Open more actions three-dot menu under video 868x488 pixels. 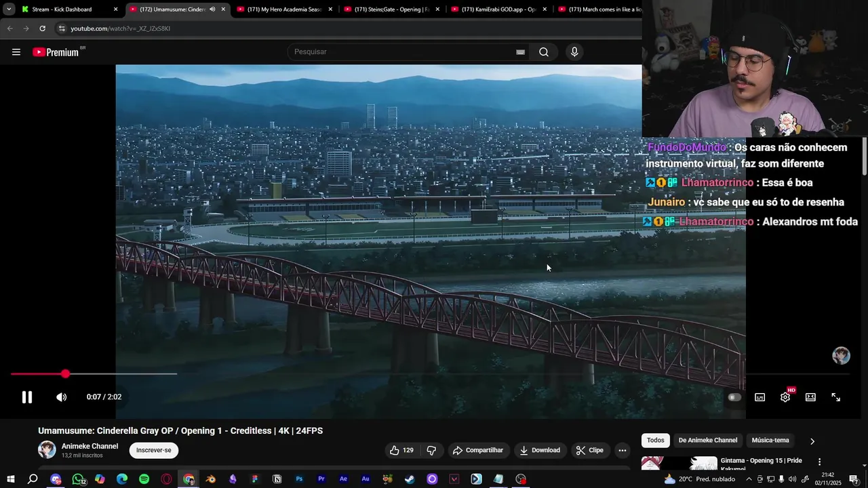coord(622,450)
